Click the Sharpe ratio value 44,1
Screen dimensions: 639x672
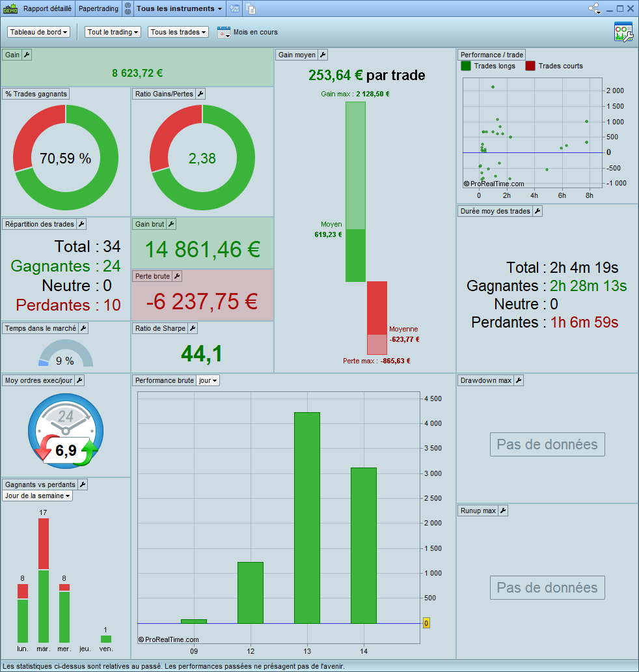(x=202, y=354)
